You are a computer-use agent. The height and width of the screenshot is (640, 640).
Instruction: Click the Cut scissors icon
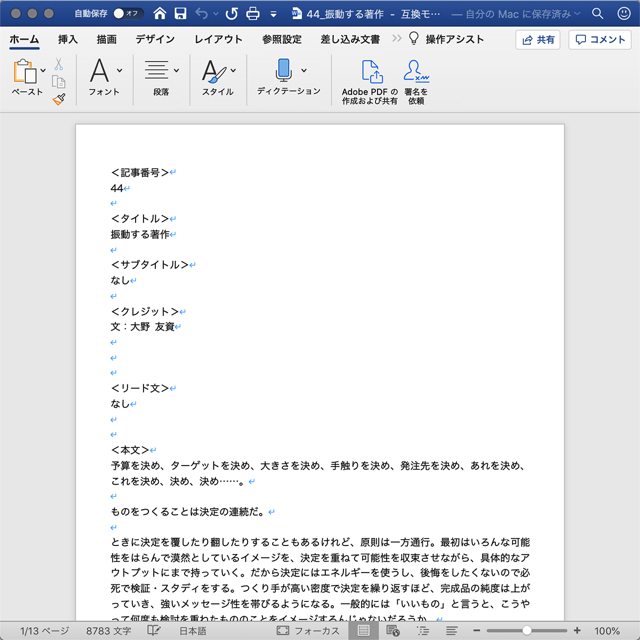tap(59, 64)
